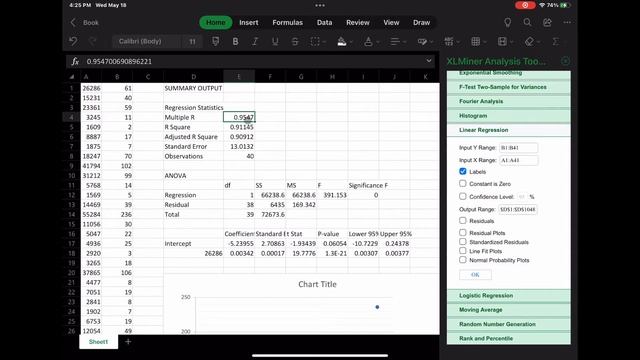Close the XLMiner Analysis ToolPak pane

tap(565, 61)
